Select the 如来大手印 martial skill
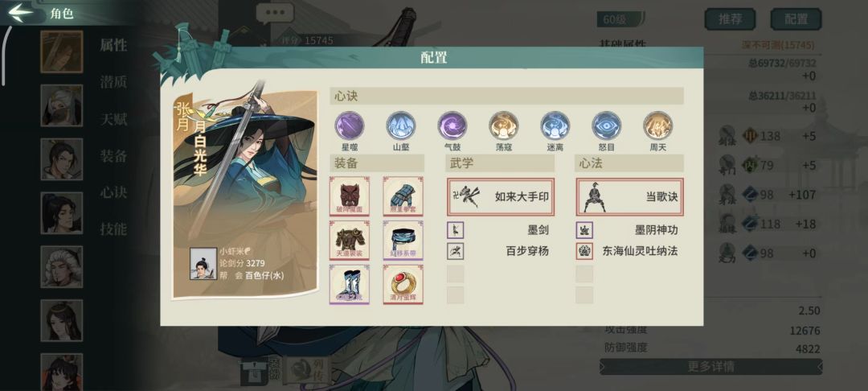This screenshot has width=868, height=391. tap(501, 196)
